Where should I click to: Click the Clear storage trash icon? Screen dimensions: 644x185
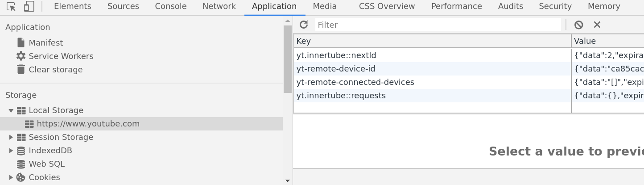click(21, 69)
